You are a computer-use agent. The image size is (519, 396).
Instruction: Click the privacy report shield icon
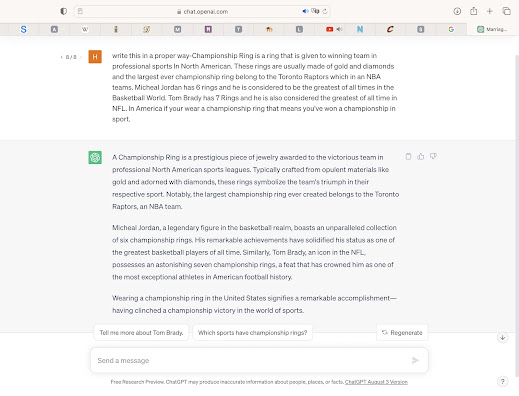(x=63, y=11)
